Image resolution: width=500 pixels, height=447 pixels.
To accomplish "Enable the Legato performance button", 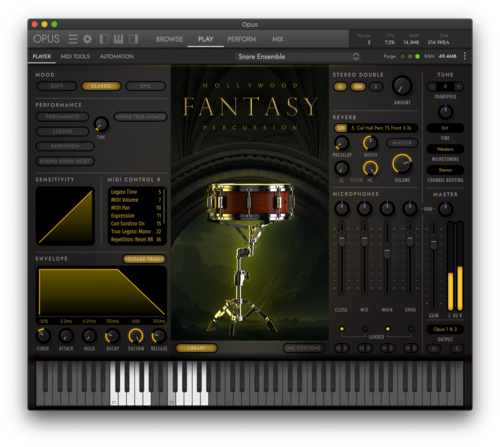I will point(62,132).
